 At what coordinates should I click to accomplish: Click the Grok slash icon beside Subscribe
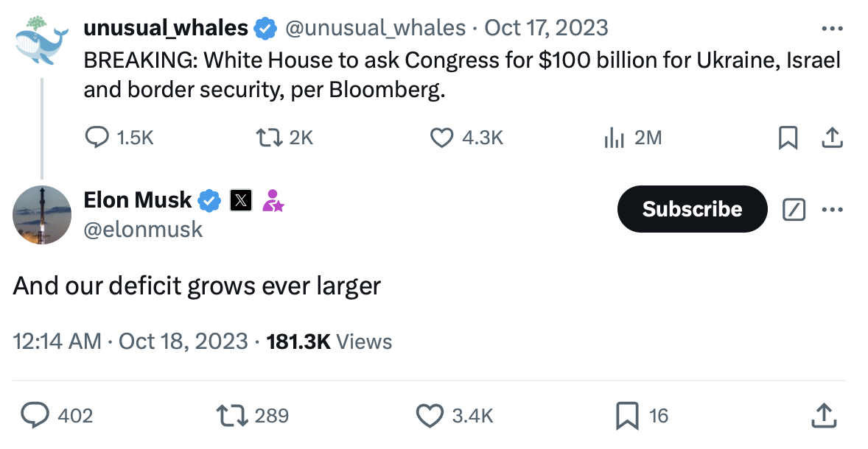(793, 210)
